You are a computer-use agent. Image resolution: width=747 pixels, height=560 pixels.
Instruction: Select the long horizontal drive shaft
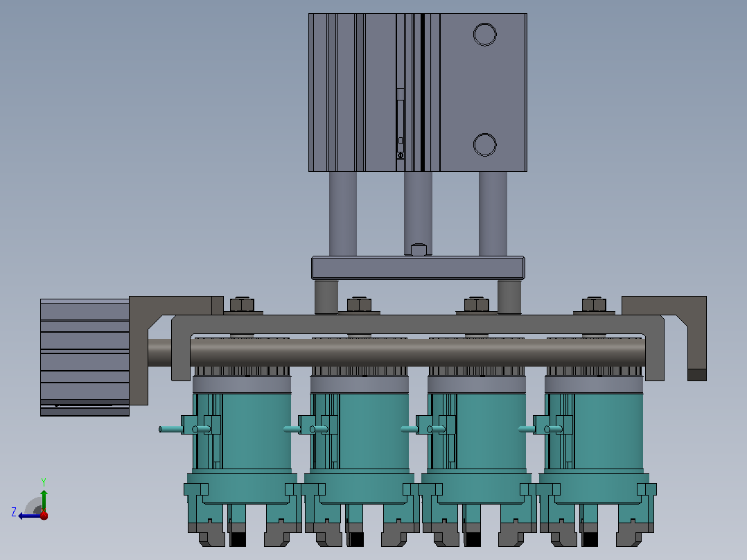pos(396,353)
